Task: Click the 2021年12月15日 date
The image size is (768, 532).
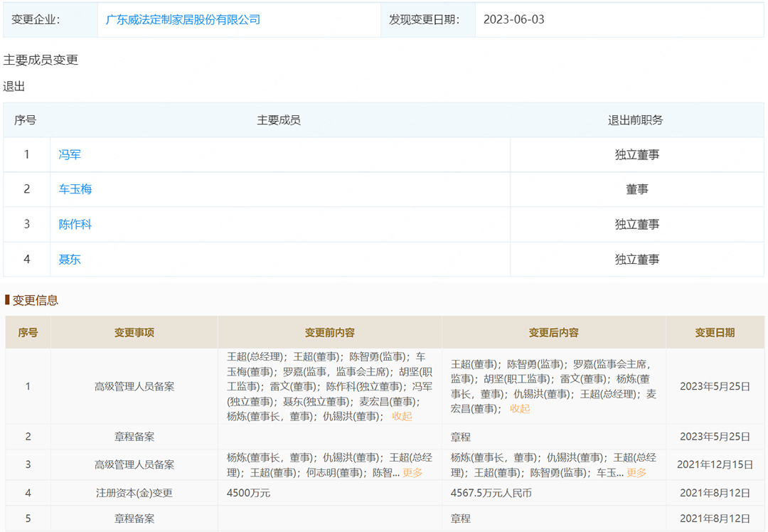Action: (715, 464)
